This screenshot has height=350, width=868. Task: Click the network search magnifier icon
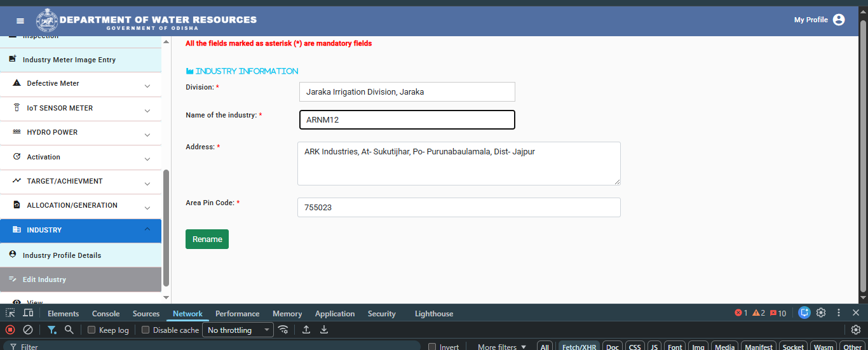coord(69,330)
